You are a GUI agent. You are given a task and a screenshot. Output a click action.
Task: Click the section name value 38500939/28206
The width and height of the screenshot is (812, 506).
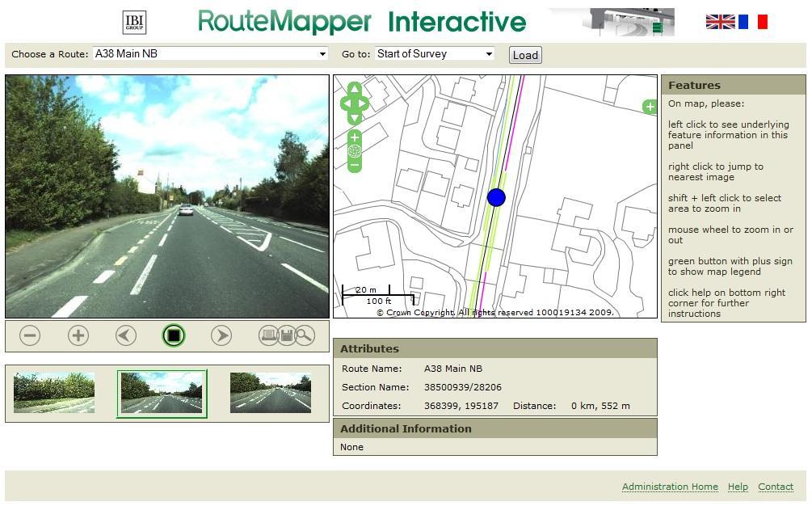[x=463, y=387]
